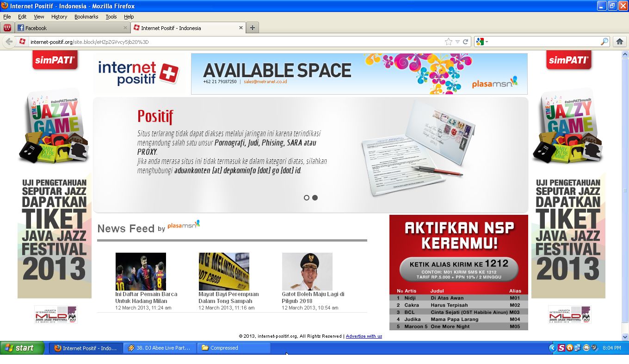This screenshot has height=364, width=629.
Task: Click left Java Jazz Festival MLD logo
Action: 55,314
